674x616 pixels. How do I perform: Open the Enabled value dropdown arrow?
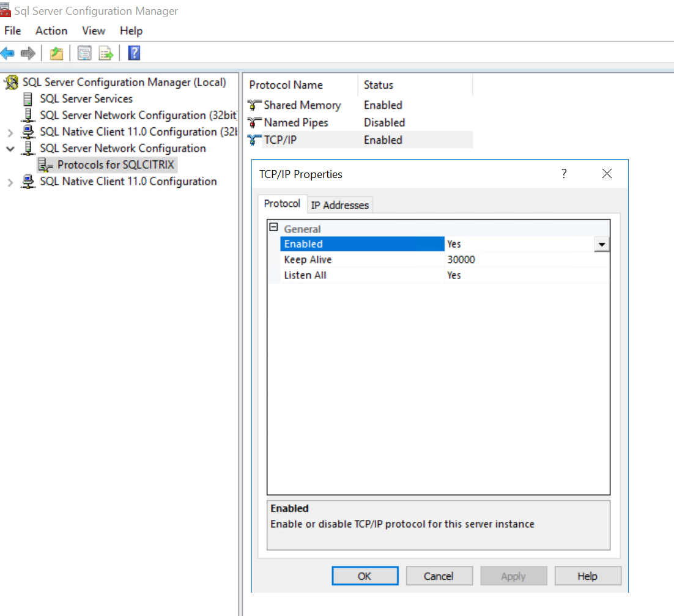(602, 245)
